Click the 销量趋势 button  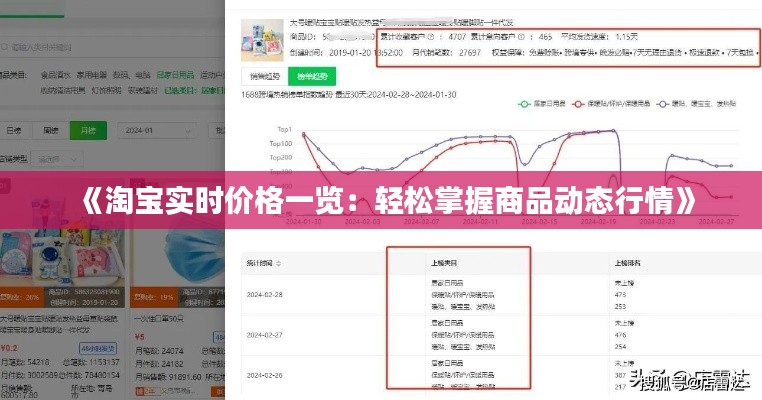click(x=263, y=76)
